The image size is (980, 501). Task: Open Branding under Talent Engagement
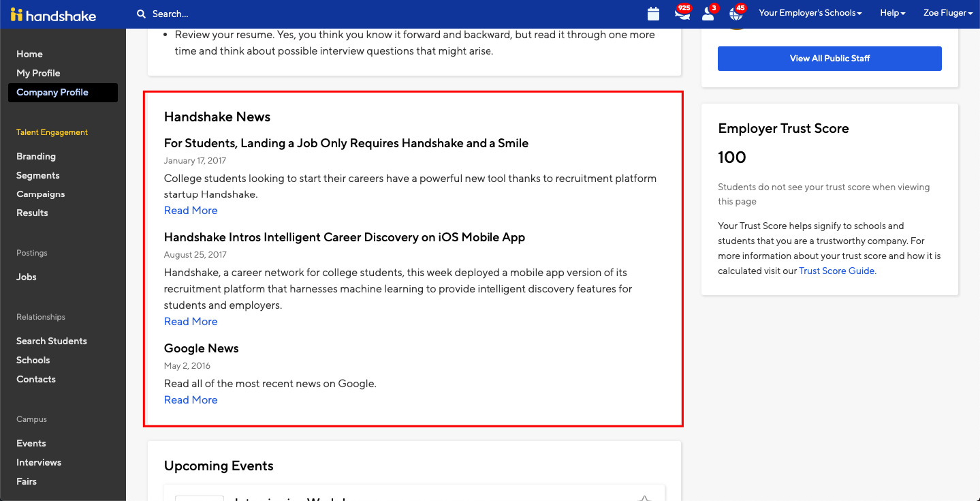tap(36, 156)
